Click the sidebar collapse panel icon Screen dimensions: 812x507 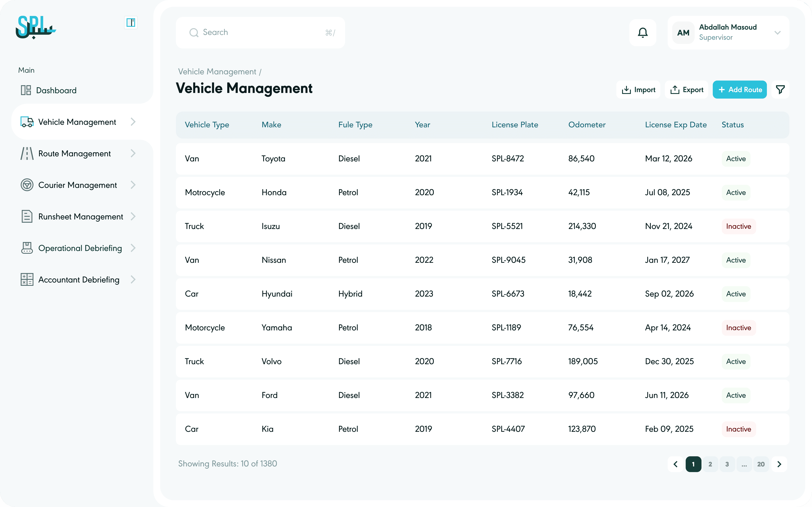tap(131, 23)
